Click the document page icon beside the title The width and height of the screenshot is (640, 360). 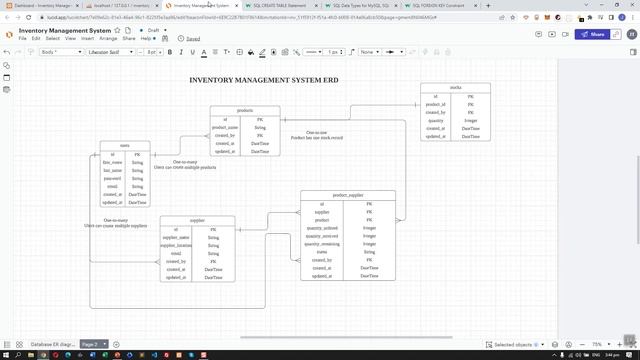pos(128,30)
